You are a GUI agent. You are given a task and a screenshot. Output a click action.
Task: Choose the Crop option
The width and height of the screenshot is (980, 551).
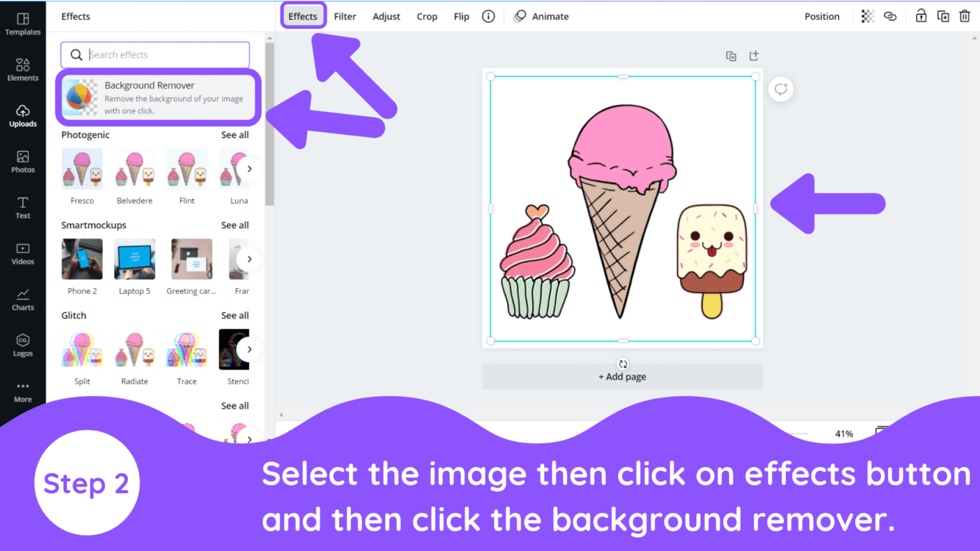tap(427, 16)
